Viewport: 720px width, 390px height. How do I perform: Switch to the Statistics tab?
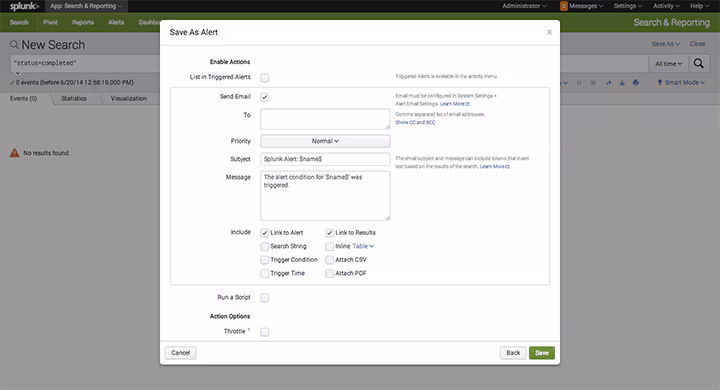tap(74, 98)
